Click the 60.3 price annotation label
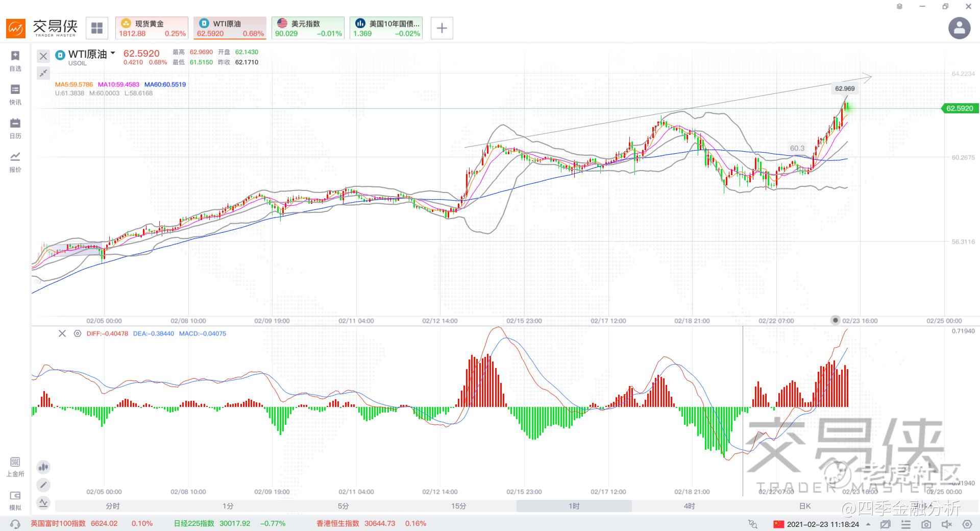980x531 pixels. pyautogui.click(x=797, y=148)
